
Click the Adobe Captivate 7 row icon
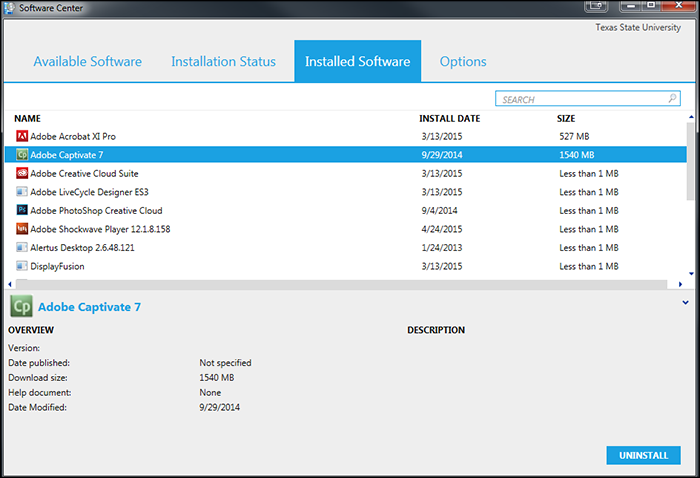[x=22, y=155]
